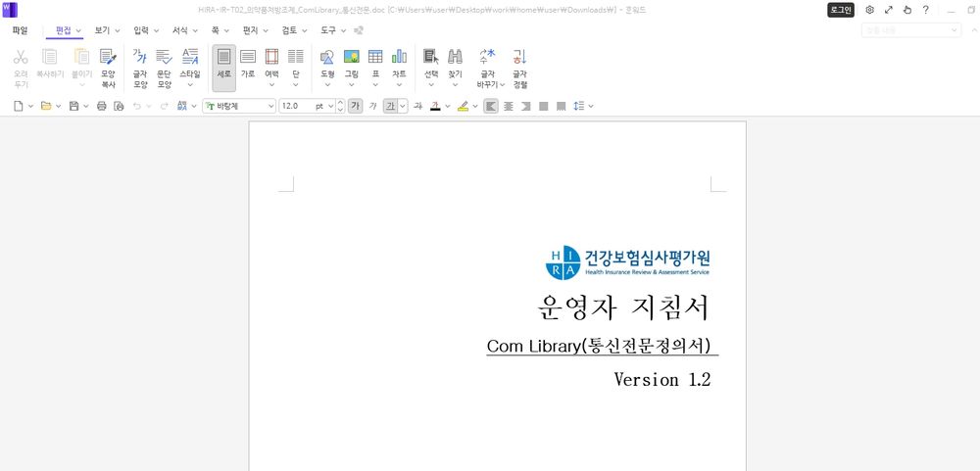Toggle italic 가 formatting
980x471 pixels.
pos(372,106)
